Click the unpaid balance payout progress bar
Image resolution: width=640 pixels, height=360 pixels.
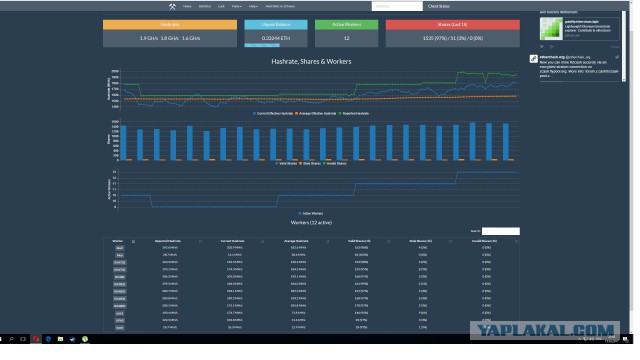(x=262, y=45)
